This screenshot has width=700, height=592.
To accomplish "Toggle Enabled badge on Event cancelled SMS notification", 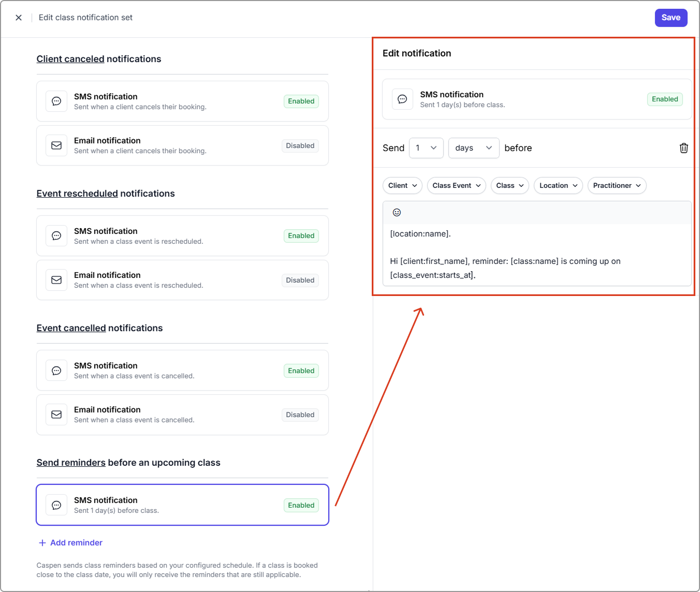I will click(301, 371).
